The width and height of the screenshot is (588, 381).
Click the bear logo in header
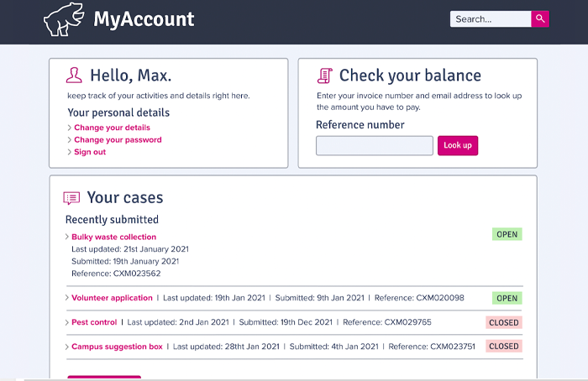[x=64, y=19]
